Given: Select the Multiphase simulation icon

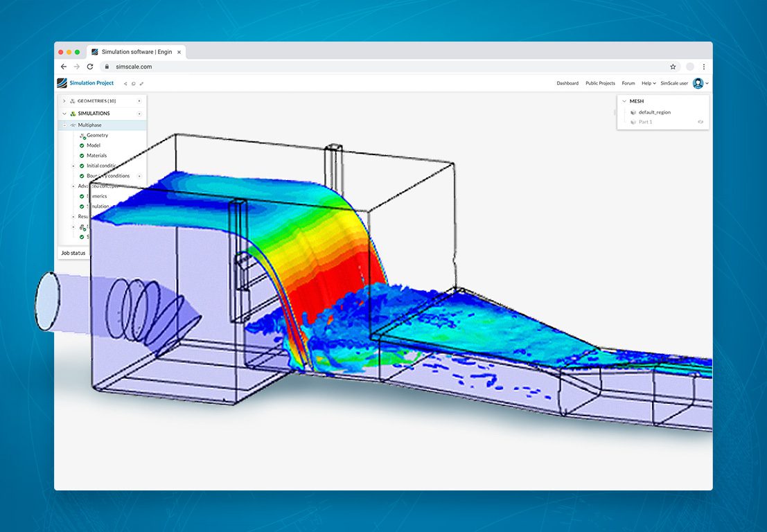Looking at the screenshot, I should click(x=73, y=124).
